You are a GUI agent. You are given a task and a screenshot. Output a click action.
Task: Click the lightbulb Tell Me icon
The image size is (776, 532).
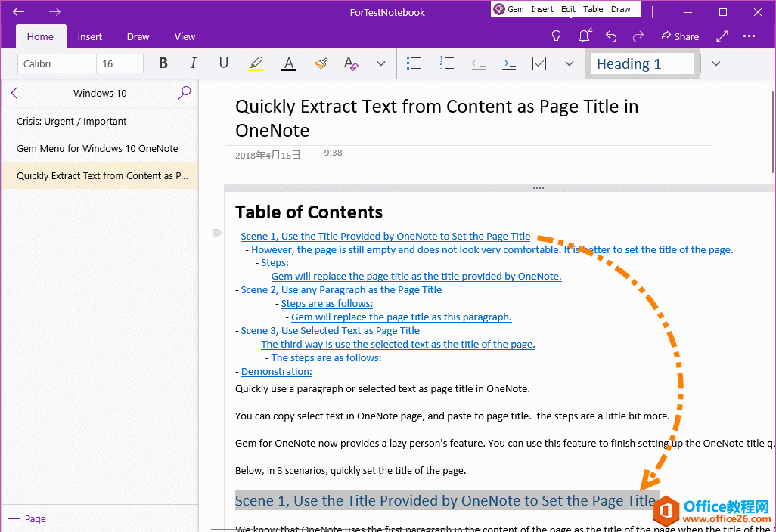click(556, 36)
